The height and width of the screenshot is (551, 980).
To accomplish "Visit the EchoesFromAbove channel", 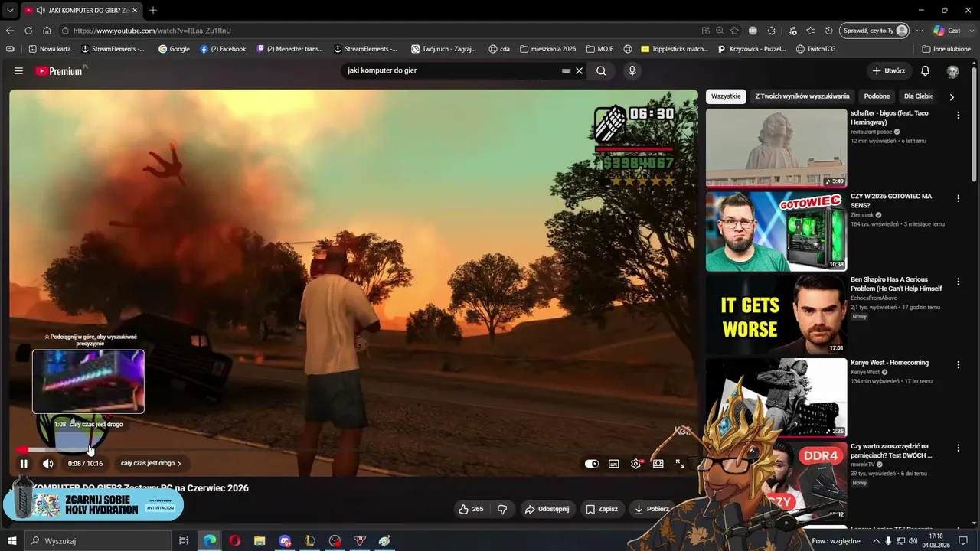I will (x=874, y=298).
